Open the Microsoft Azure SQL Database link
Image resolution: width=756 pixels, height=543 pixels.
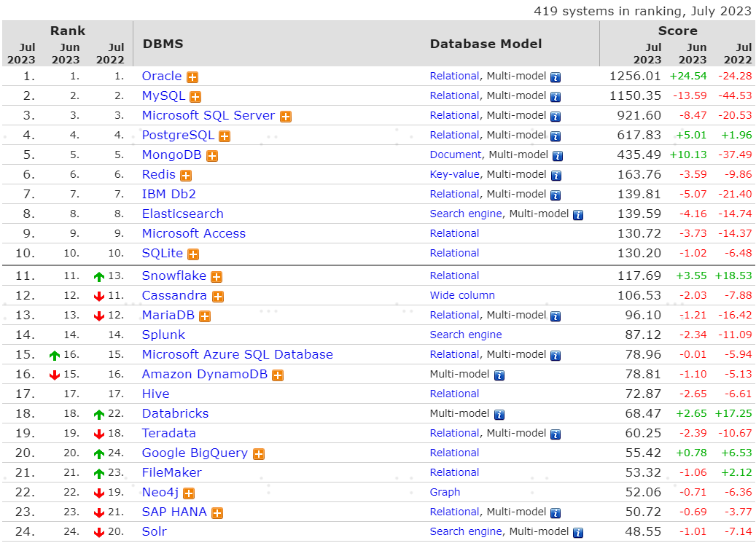click(237, 355)
